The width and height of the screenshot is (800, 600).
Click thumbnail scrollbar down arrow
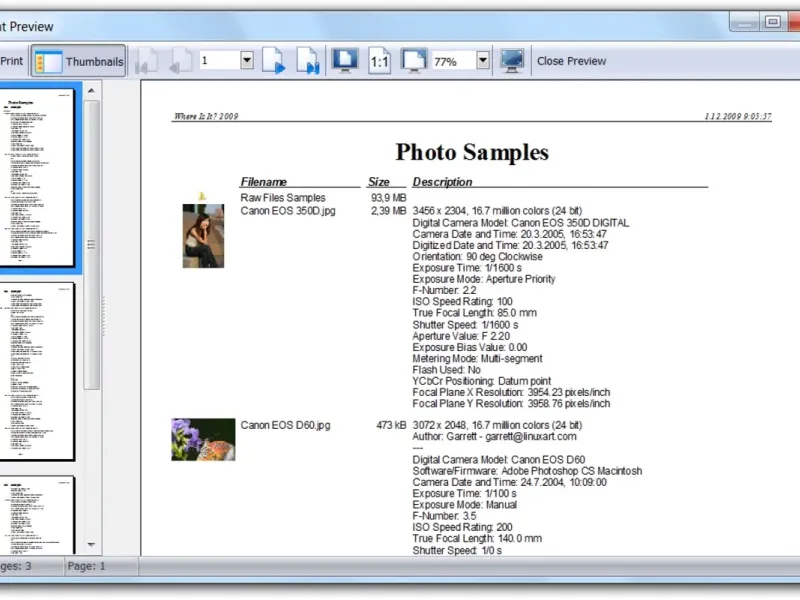(91, 545)
